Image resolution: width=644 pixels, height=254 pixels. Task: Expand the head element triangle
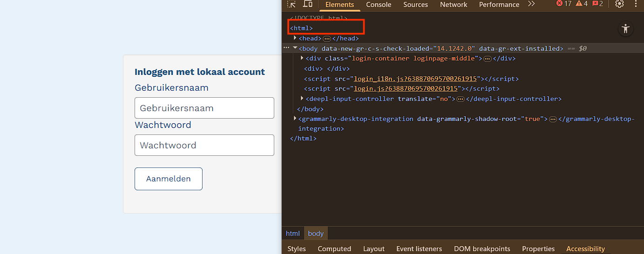pos(295,38)
